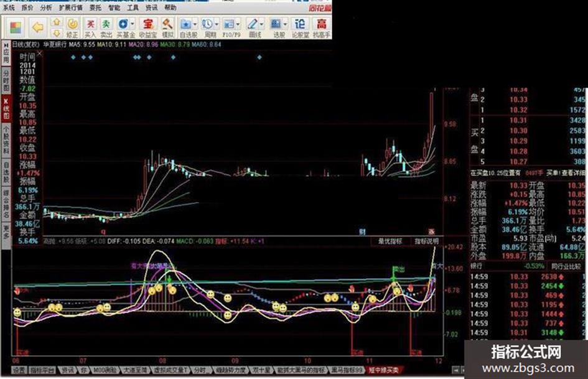This screenshot has width=588, height=379.
Task: Click the green down arrow on the 2454 trade row
Action: point(561,286)
